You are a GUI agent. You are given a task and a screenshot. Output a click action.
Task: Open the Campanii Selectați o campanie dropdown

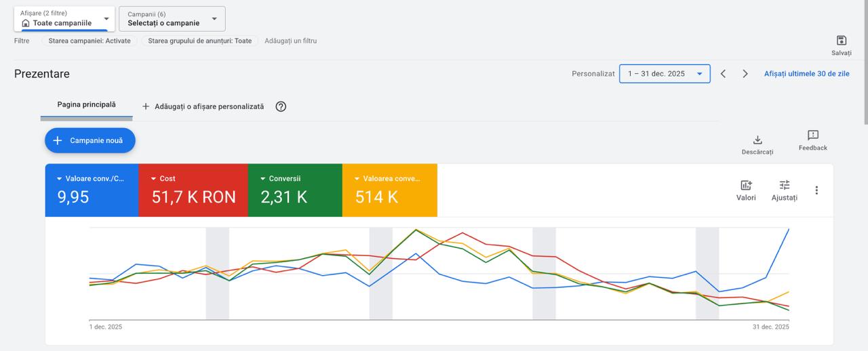[x=172, y=19]
